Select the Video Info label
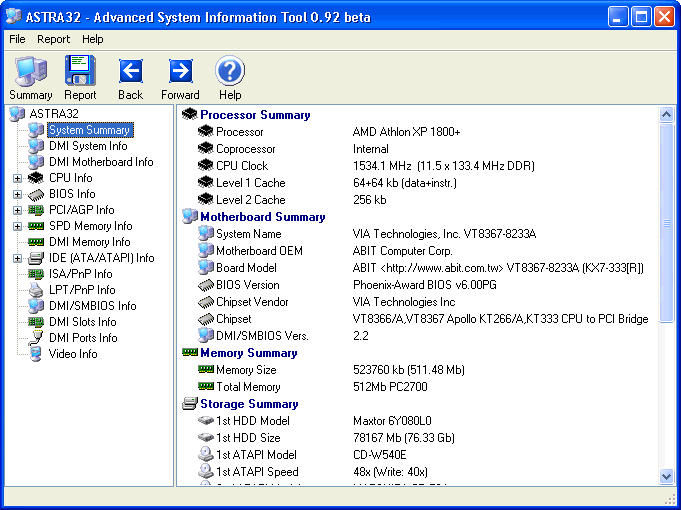The height and width of the screenshot is (510, 681). 73,354
